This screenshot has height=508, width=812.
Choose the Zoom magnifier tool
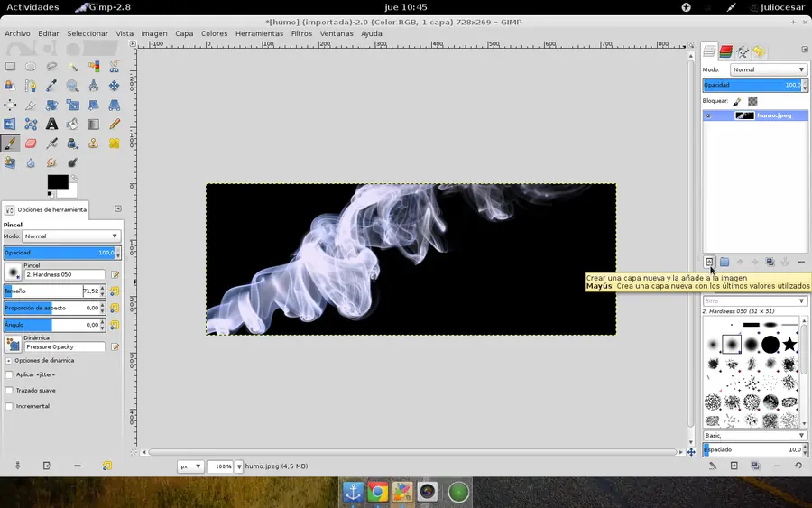(72, 86)
